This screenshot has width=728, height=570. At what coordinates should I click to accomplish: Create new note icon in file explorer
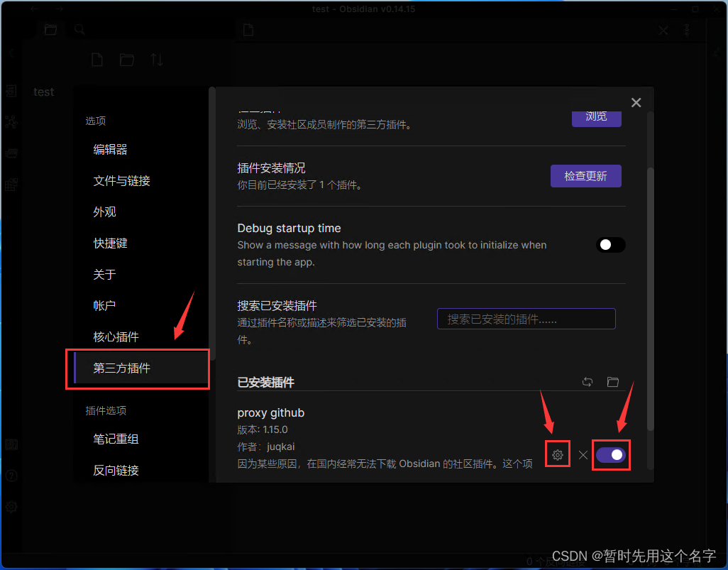97,60
